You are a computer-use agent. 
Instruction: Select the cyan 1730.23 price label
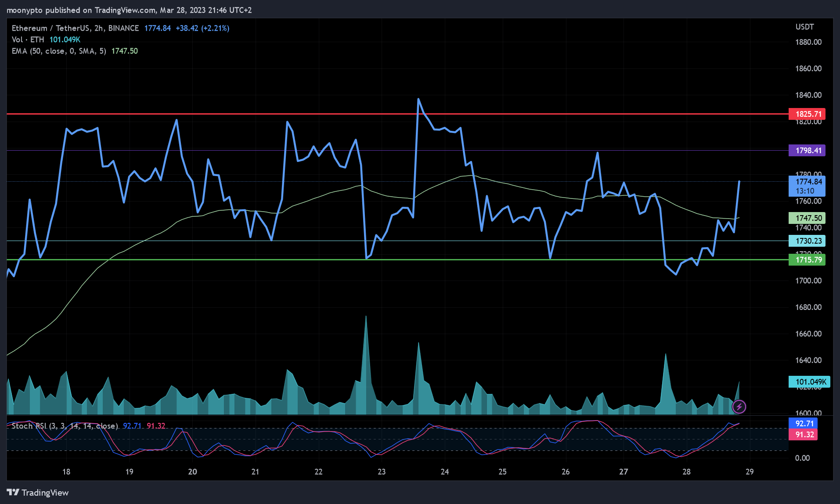tap(807, 241)
